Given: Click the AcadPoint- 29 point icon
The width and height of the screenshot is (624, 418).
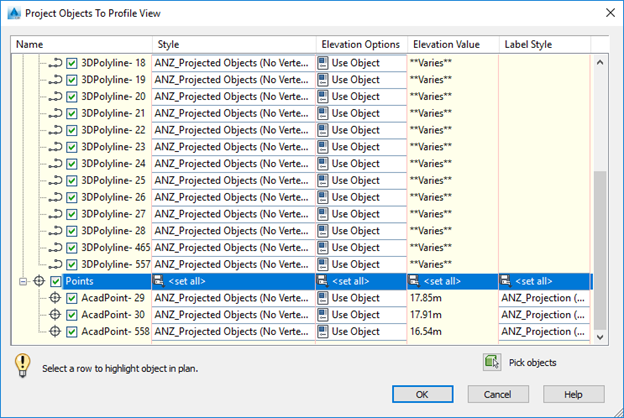Looking at the screenshot, I should pos(56,298).
